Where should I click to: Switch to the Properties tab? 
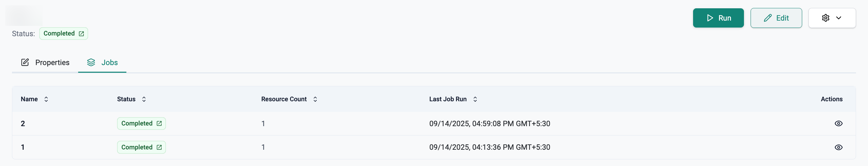pos(52,63)
